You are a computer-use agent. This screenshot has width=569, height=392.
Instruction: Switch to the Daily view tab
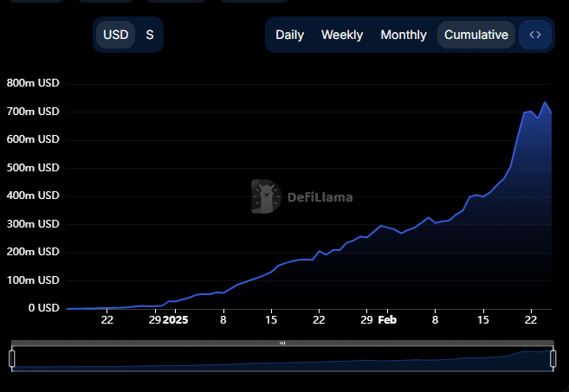[289, 35]
